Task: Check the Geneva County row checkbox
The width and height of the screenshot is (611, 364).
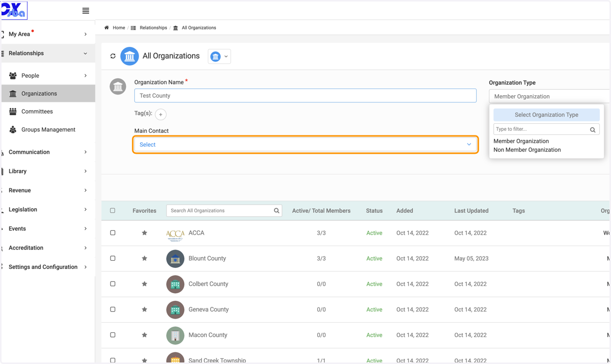Action: coord(113,310)
